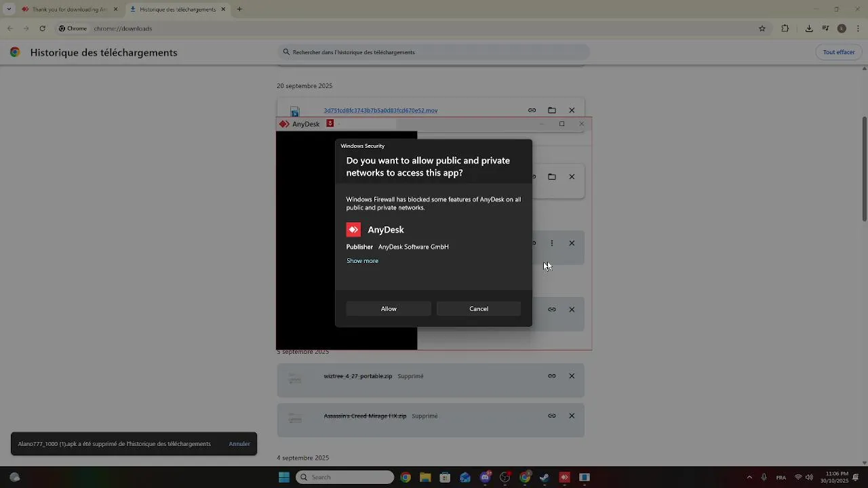This screenshot has height=488, width=868.
Task: Copy download link for Assassin's Creed Mirage FIX.zip
Action: click(x=552, y=416)
